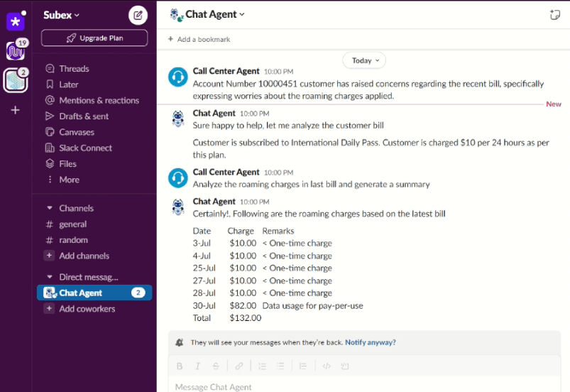Click the Bold formatting icon
The height and width of the screenshot is (392, 570).
click(180, 366)
